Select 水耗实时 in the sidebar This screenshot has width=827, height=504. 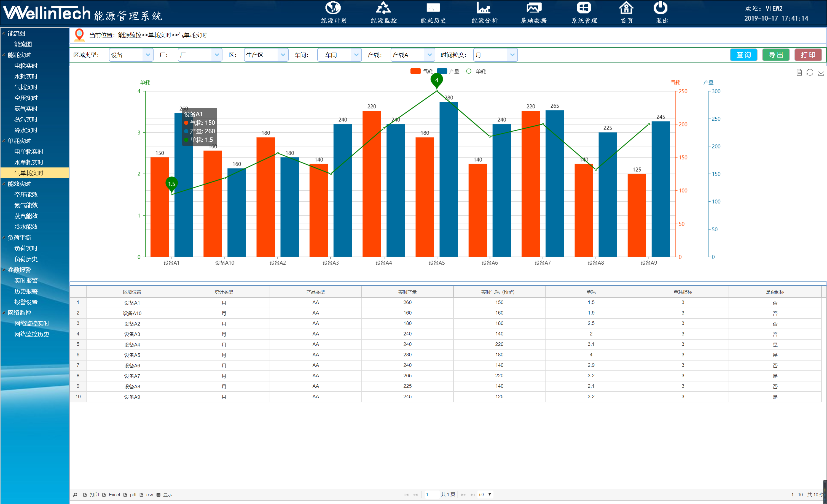pos(26,77)
